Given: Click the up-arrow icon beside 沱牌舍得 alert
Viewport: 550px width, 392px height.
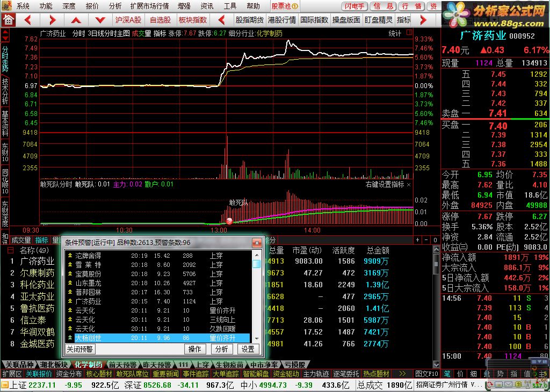Looking at the screenshot, I should coord(70,256).
